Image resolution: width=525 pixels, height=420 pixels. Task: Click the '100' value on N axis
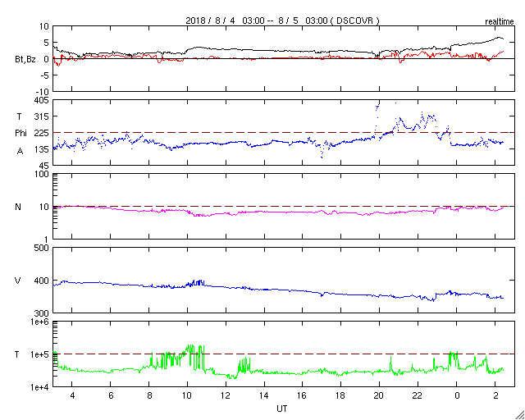(42, 174)
